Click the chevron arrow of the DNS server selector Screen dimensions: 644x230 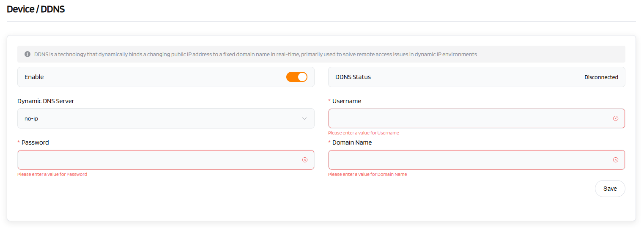click(304, 118)
